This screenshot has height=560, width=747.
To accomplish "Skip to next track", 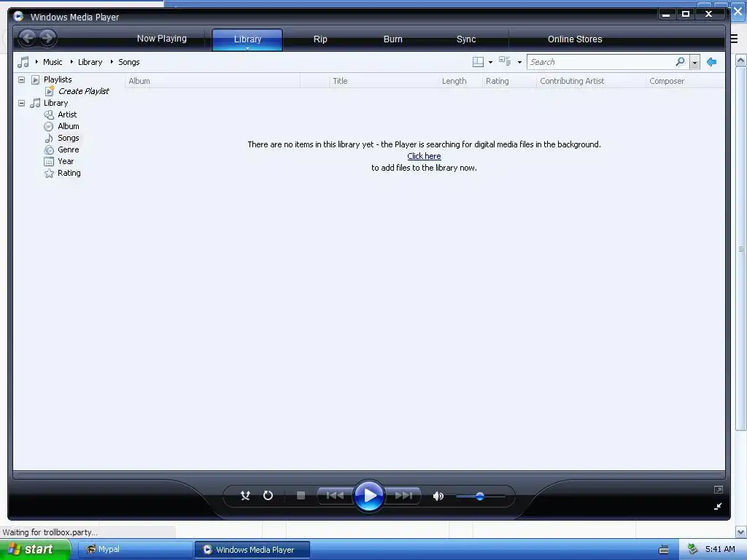I will 403,496.
